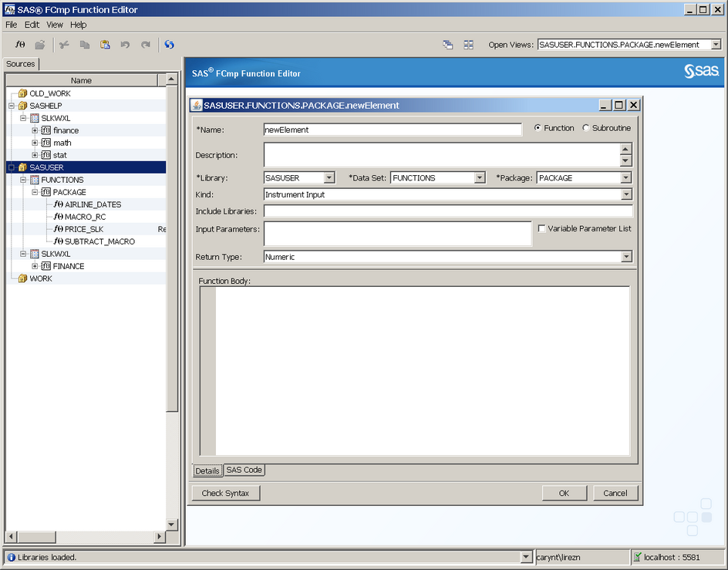Enable the Variable Parameter List checkbox
Viewport: 728px width, 570px height.
tap(541, 228)
